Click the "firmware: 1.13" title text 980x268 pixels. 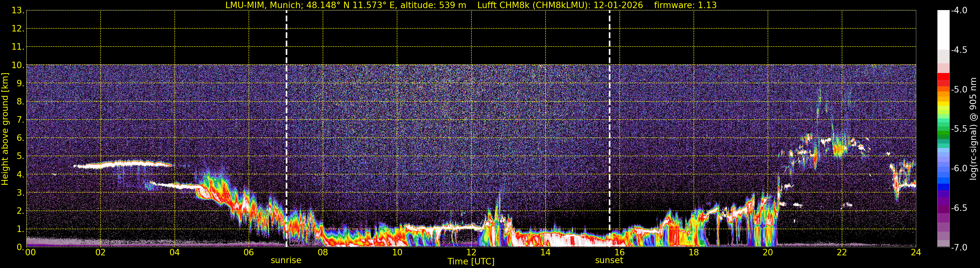[x=685, y=5]
